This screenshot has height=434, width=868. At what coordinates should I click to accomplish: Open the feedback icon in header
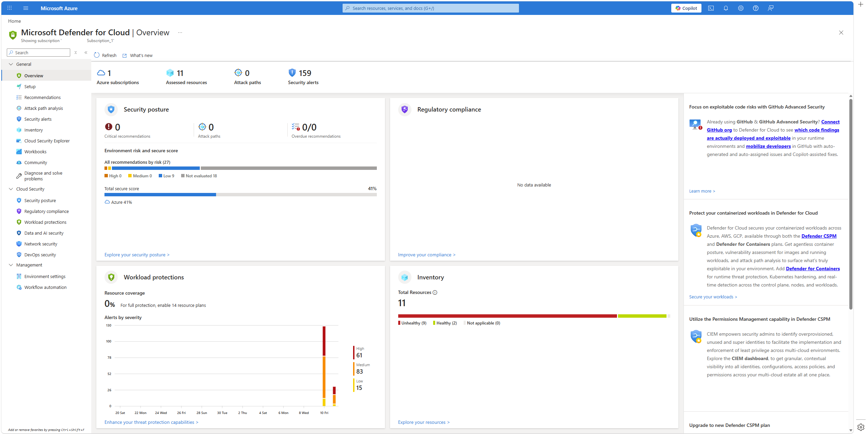tap(771, 8)
